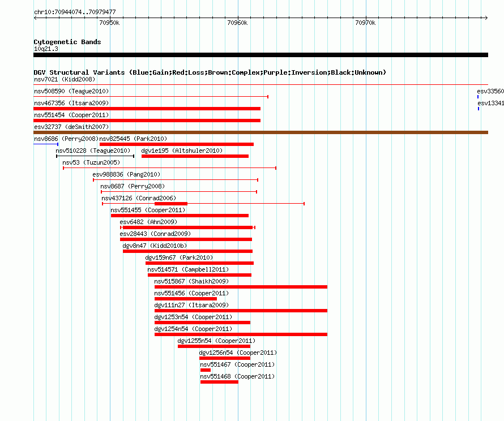Click nsv551455 (Cooper2011) label
504x421 pixels.
coord(148,210)
